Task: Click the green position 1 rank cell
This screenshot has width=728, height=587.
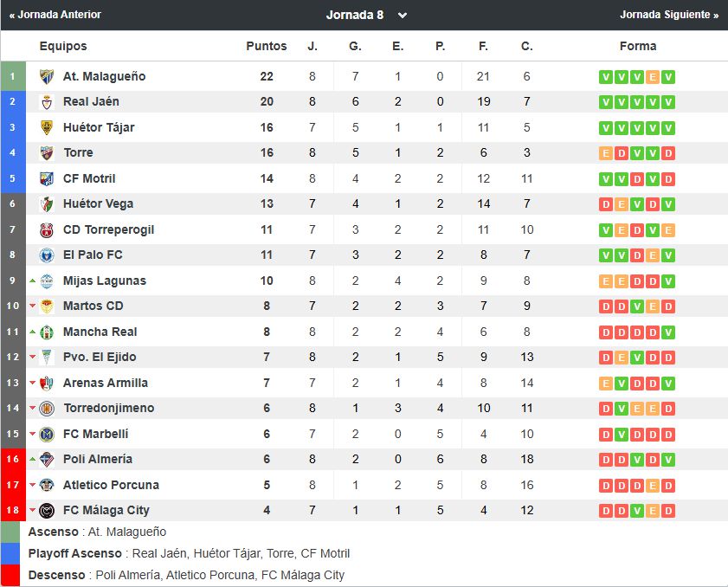Action: [12, 76]
